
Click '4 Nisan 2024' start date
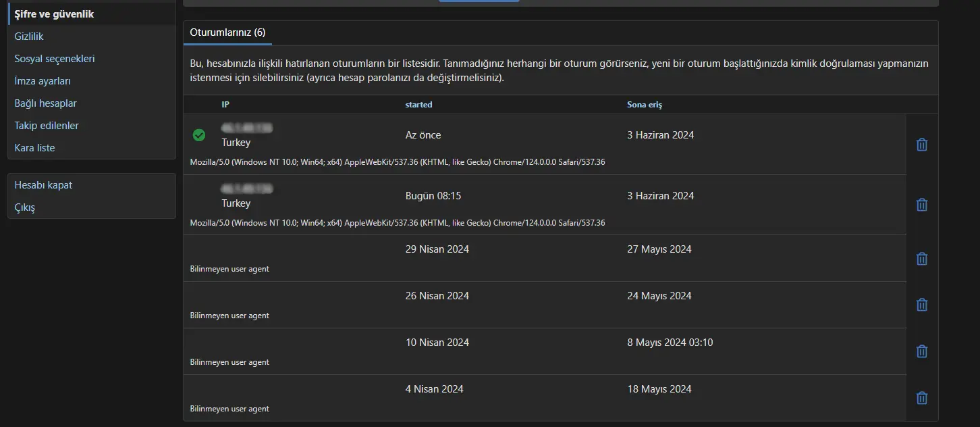click(435, 389)
